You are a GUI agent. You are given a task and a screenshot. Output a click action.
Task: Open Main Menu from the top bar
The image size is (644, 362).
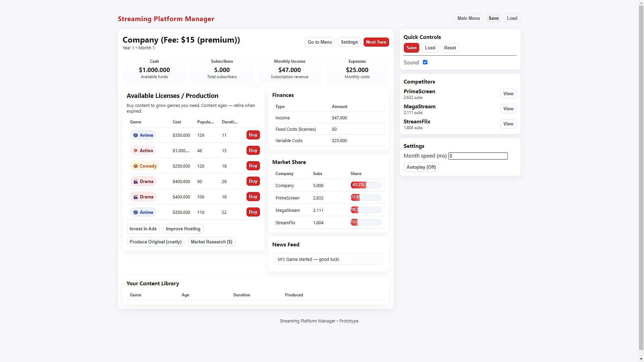tap(468, 18)
